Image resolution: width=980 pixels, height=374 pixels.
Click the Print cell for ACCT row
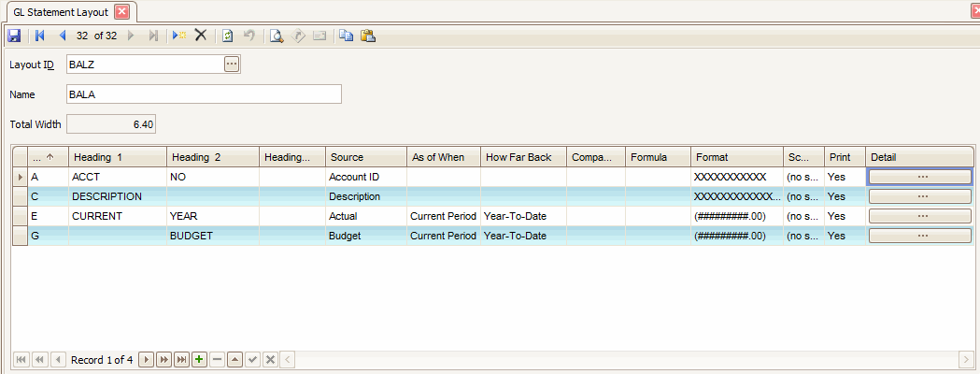point(844,177)
